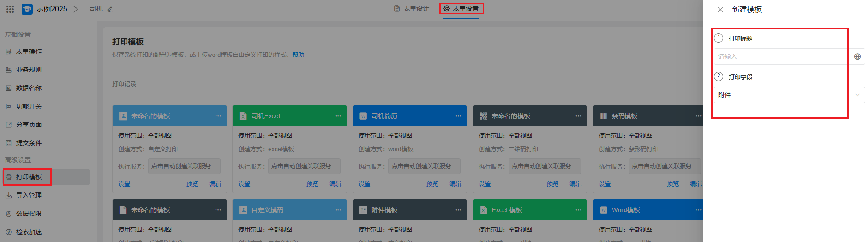The image size is (868, 242).
Task: Open the 执行服务 selector on 司机简历 card
Action: point(425,166)
